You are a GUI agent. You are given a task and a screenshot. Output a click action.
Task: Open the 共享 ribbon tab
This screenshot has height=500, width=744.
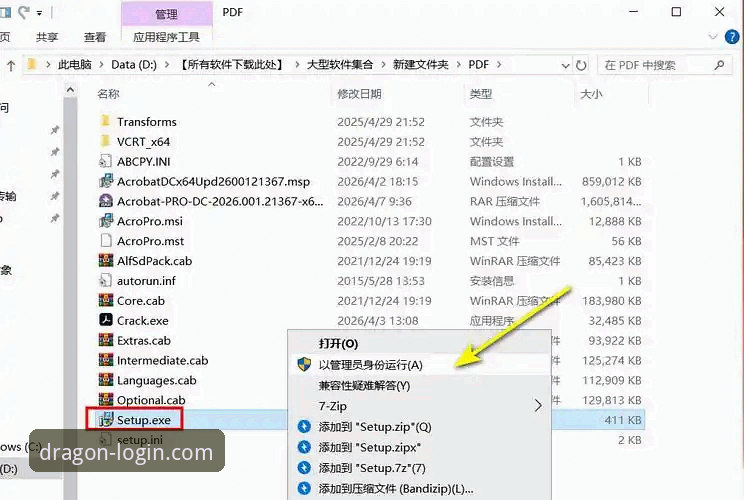point(47,37)
